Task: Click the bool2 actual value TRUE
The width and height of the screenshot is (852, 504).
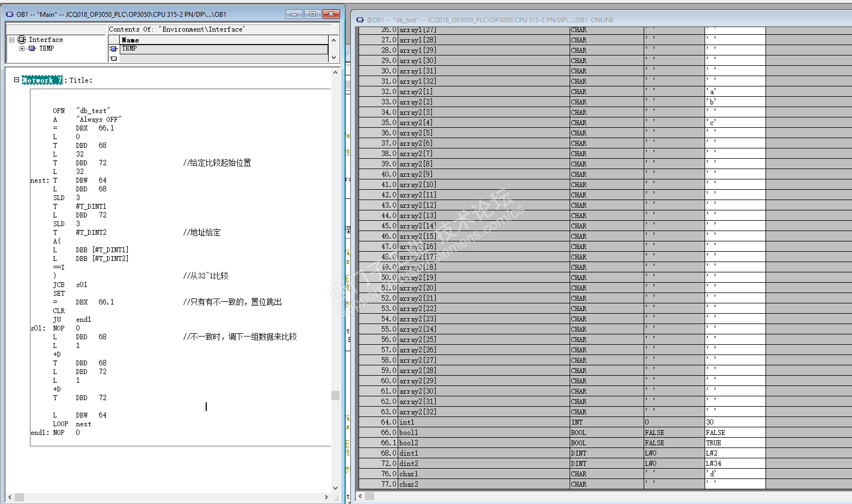Action: click(x=735, y=443)
